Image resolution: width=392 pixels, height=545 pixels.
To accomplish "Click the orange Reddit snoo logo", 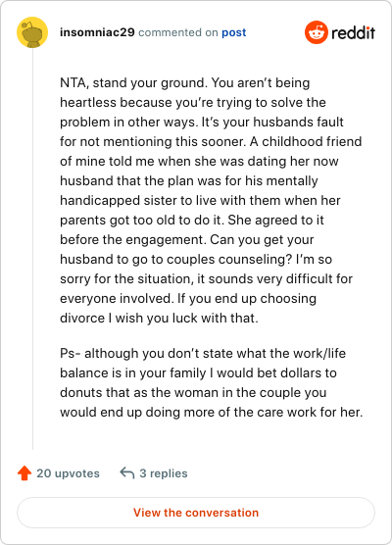I will (x=317, y=32).
